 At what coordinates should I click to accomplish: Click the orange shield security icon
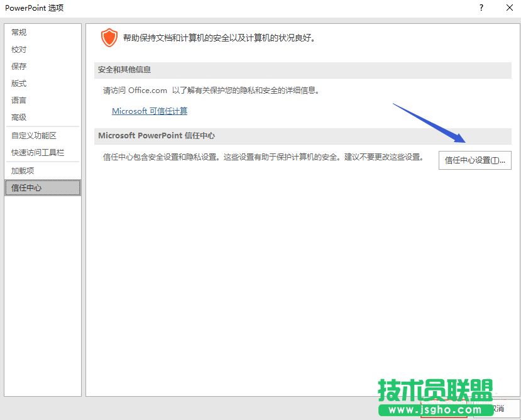[x=109, y=38]
